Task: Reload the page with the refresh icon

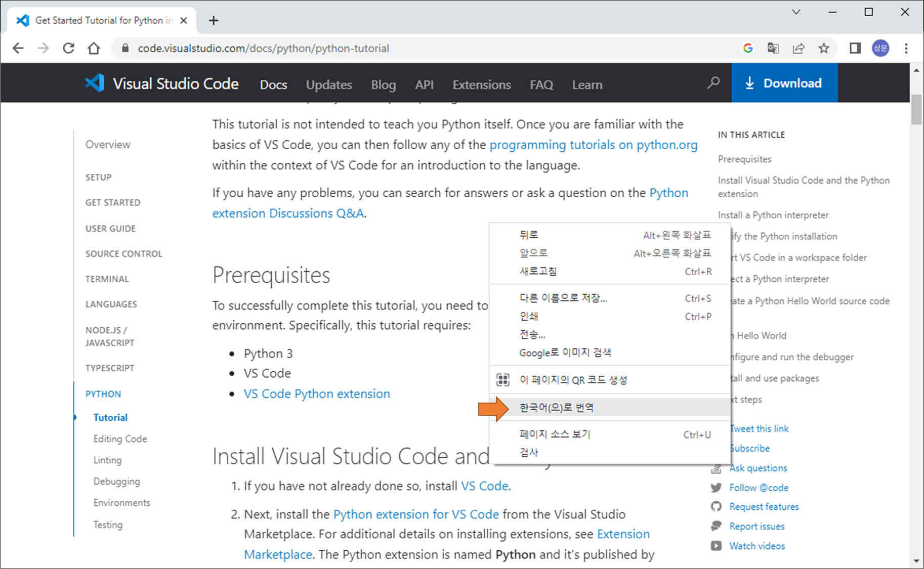Action: [x=68, y=48]
